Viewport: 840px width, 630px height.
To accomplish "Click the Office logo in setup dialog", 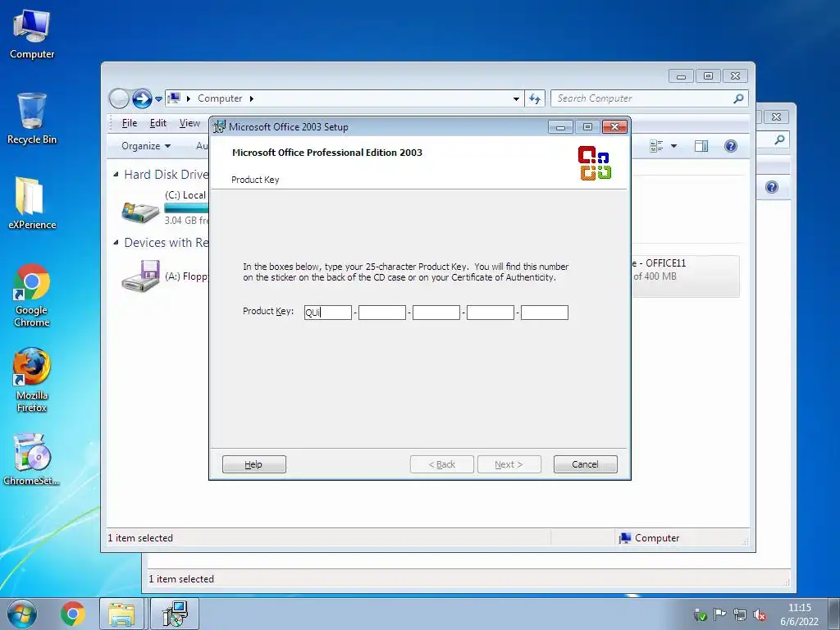I will click(595, 163).
